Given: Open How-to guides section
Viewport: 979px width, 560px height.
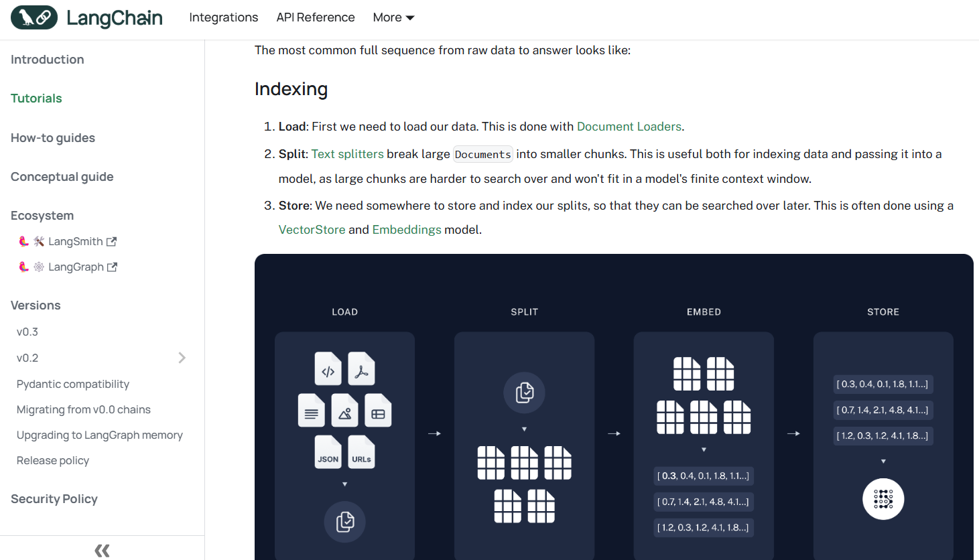Looking at the screenshot, I should click(x=53, y=138).
